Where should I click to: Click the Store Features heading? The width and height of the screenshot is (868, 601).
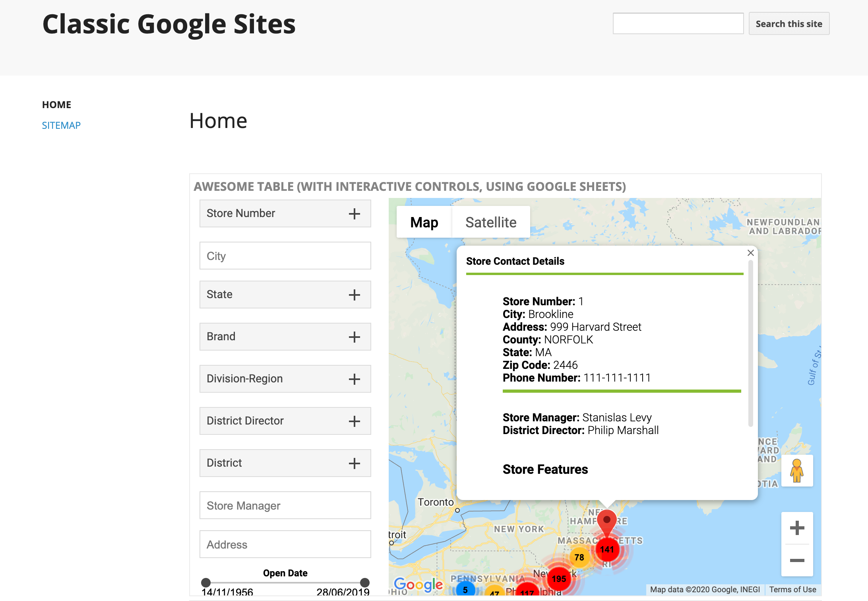545,469
